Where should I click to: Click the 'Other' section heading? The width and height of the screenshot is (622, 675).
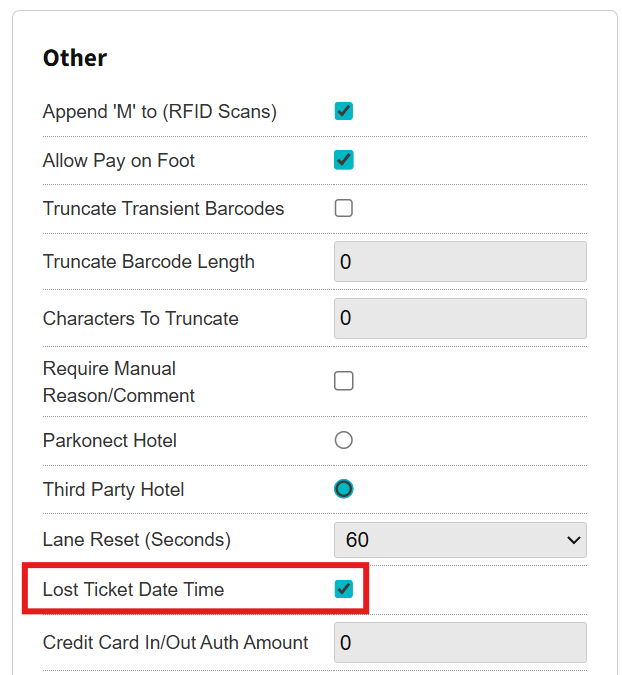(x=75, y=58)
